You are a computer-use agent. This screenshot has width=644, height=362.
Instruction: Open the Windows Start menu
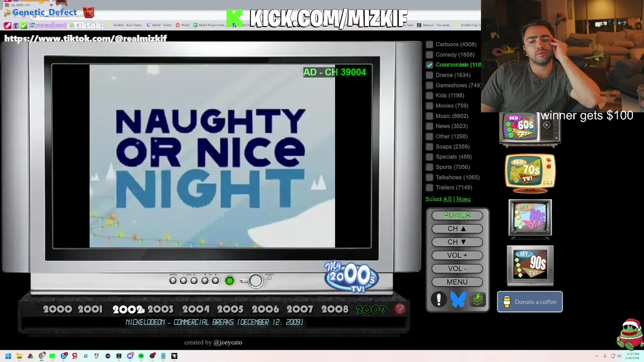[8, 356]
